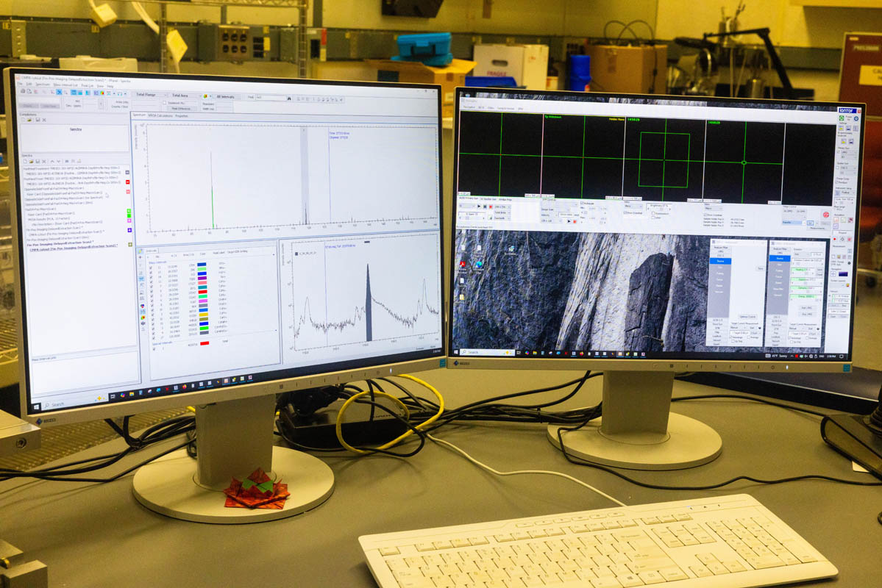
Task: Click the save disk icon under Compilations
Action: pos(38,120)
